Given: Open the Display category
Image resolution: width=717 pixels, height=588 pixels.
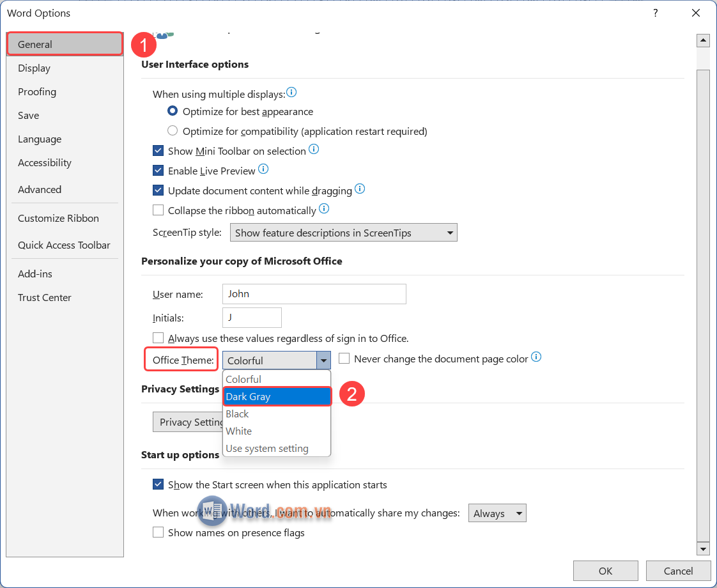Looking at the screenshot, I should coord(65,68).
